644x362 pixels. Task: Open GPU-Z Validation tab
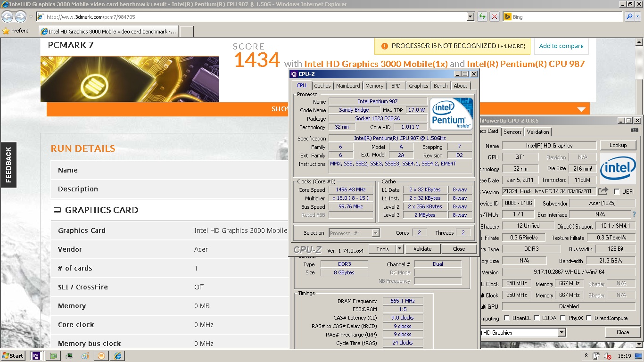538,132
